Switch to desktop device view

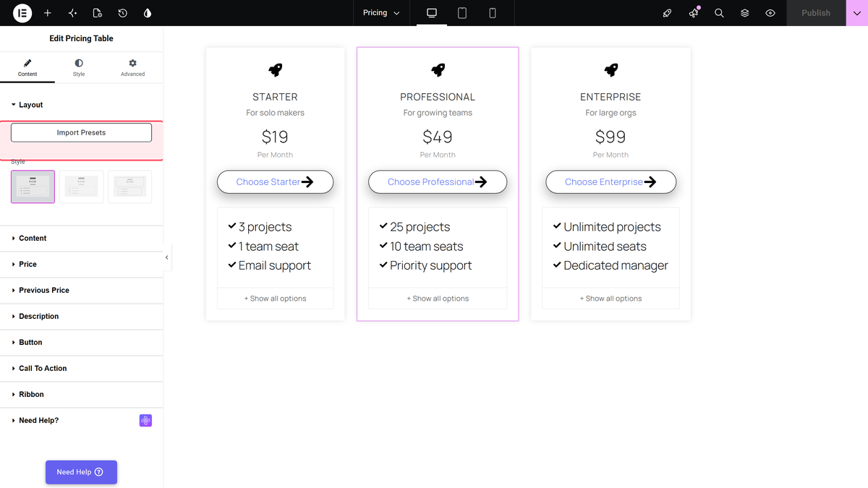pos(432,13)
